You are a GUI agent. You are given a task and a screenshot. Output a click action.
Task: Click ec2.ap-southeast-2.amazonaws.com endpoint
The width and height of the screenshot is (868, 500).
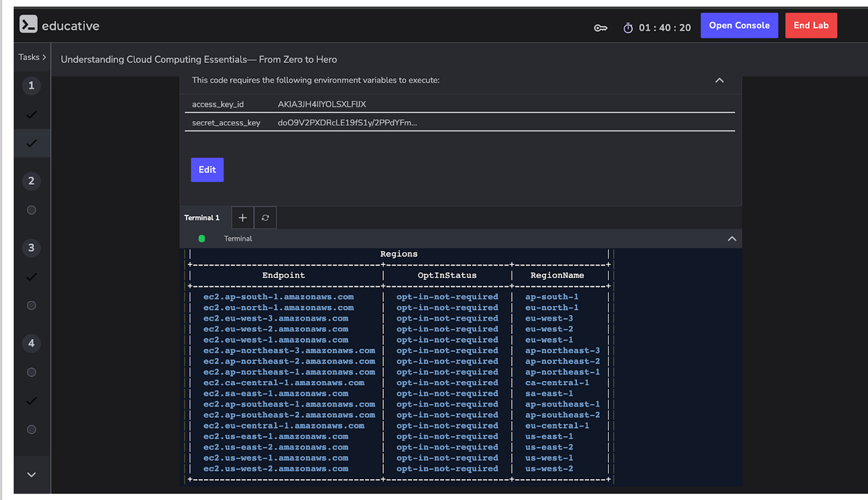click(289, 415)
